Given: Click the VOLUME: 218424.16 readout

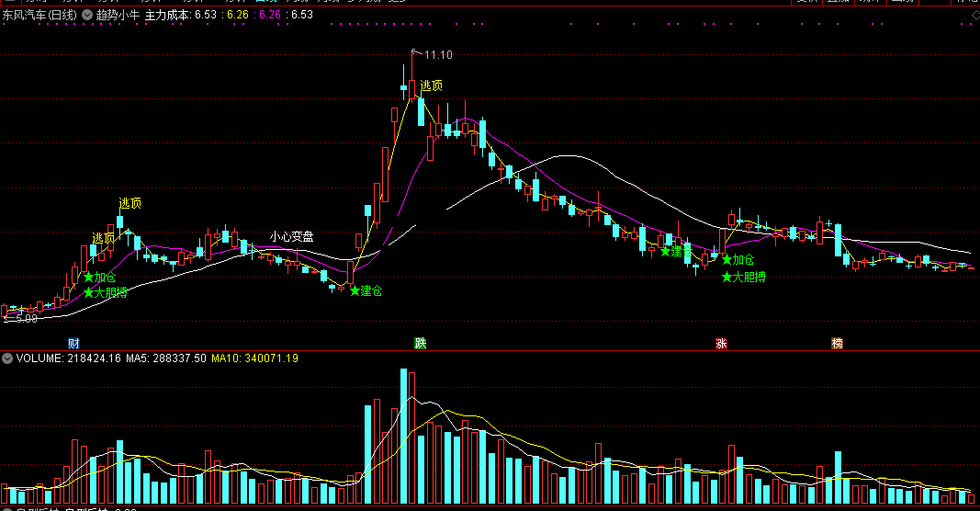Looking at the screenshot, I should tap(69, 358).
